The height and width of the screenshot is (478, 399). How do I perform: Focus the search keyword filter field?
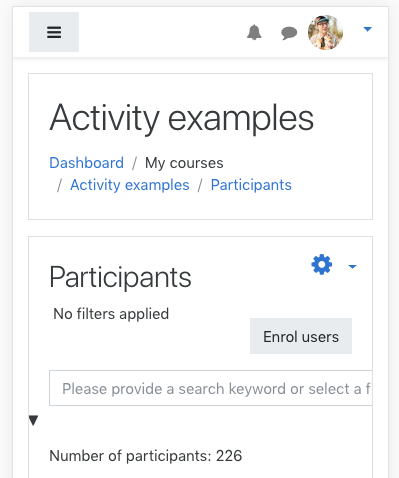pyautogui.click(x=211, y=388)
